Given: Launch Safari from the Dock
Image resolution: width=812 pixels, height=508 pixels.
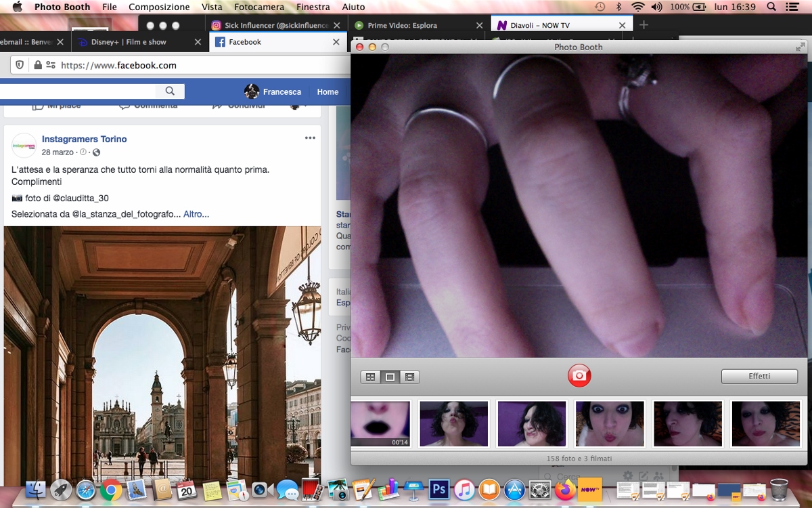Looking at the screenshot, I should point(85,490).
